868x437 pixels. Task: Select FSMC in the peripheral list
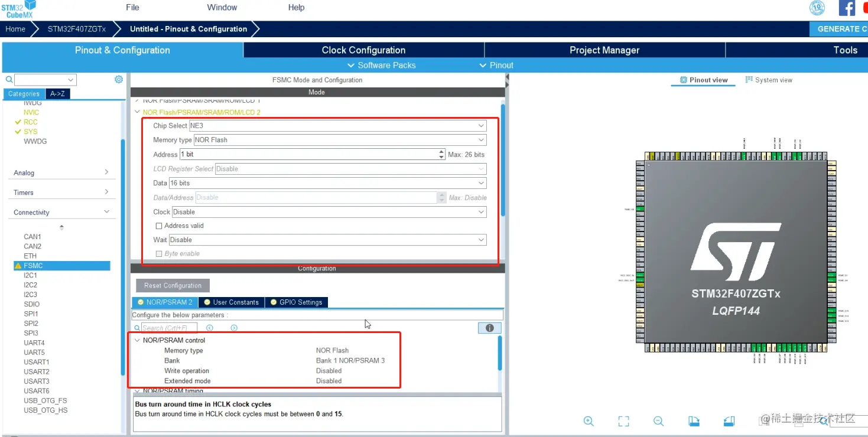coord(62,266)
